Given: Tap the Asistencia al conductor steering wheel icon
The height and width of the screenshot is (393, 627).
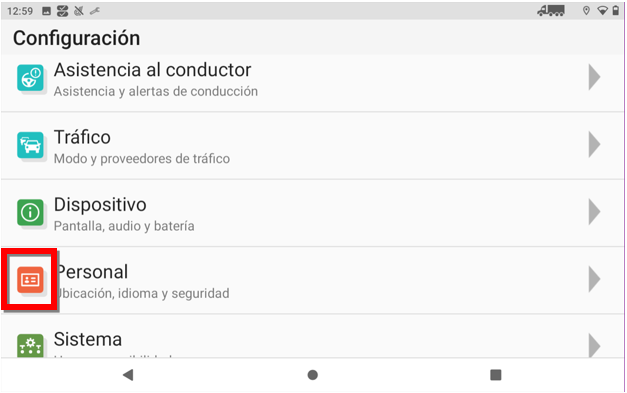Looking at the screenshot, I should pyautogui.click(x=30, y=78).
